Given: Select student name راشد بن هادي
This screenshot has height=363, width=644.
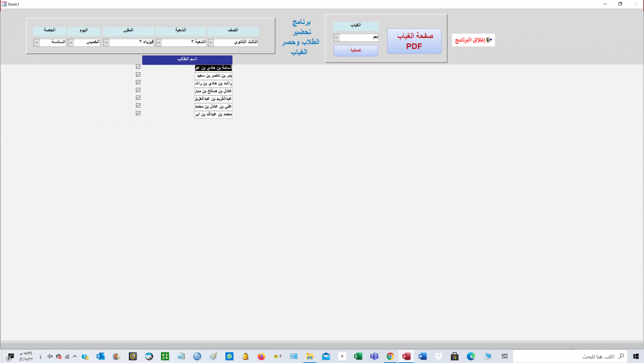Looking at the screenshot, I should (214, 83).
